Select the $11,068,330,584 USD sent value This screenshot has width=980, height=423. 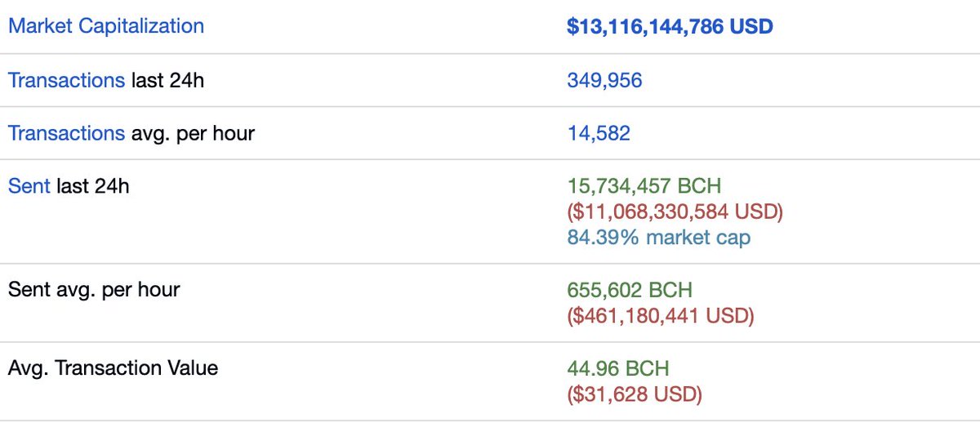pyautogui.click(x=675, y=211)
